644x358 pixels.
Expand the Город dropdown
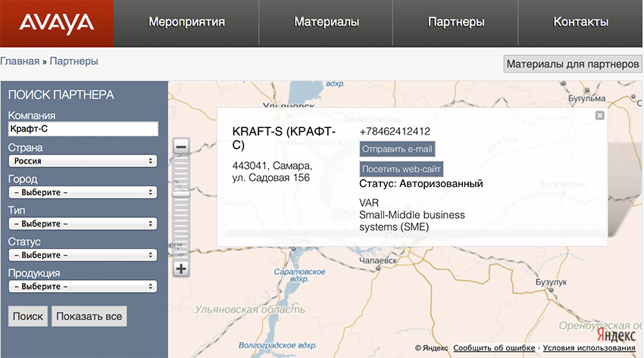(x=83, y=192)
